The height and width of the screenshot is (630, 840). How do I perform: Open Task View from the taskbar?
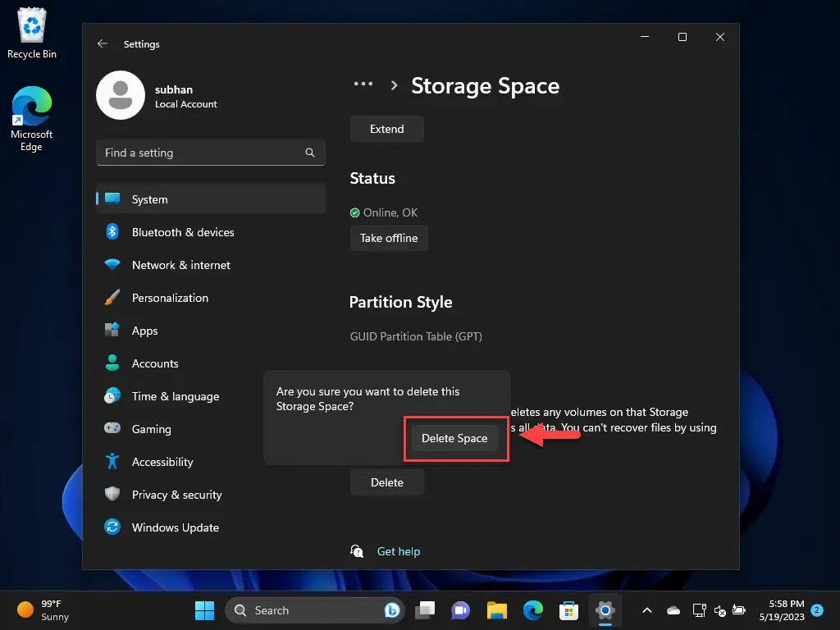(x=425, y=610)
